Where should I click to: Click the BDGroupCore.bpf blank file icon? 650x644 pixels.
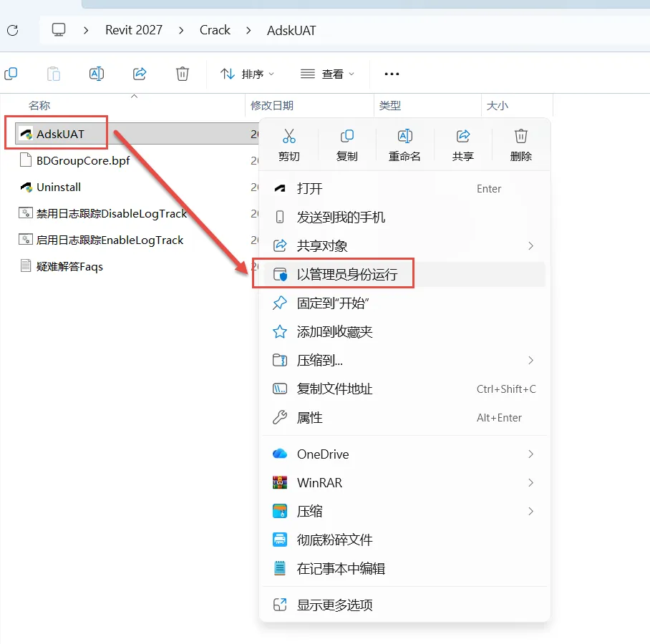point(26,160)
